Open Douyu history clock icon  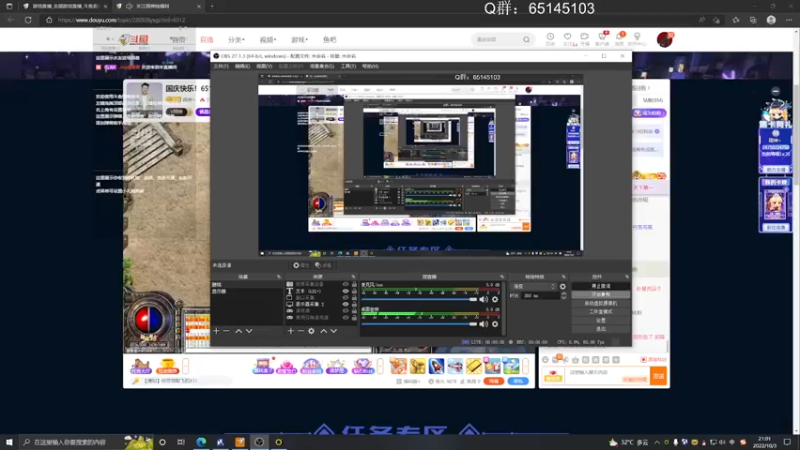(x=550, y=39)
